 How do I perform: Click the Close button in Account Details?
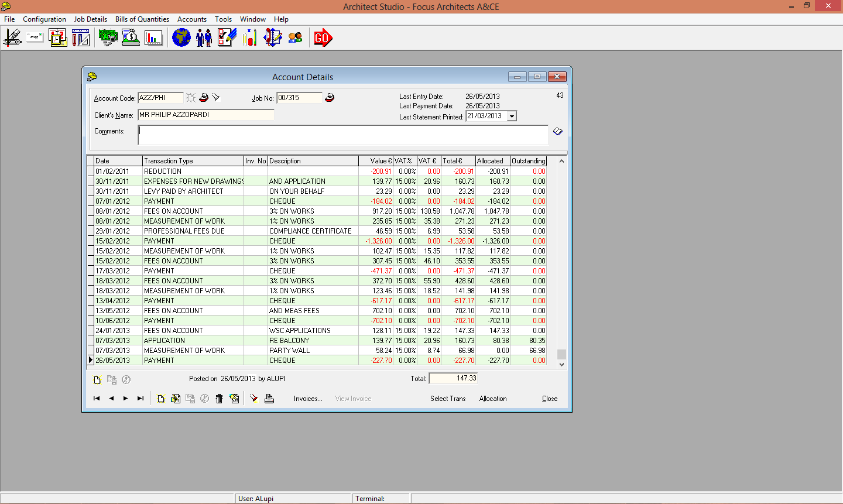pos(550,399)
